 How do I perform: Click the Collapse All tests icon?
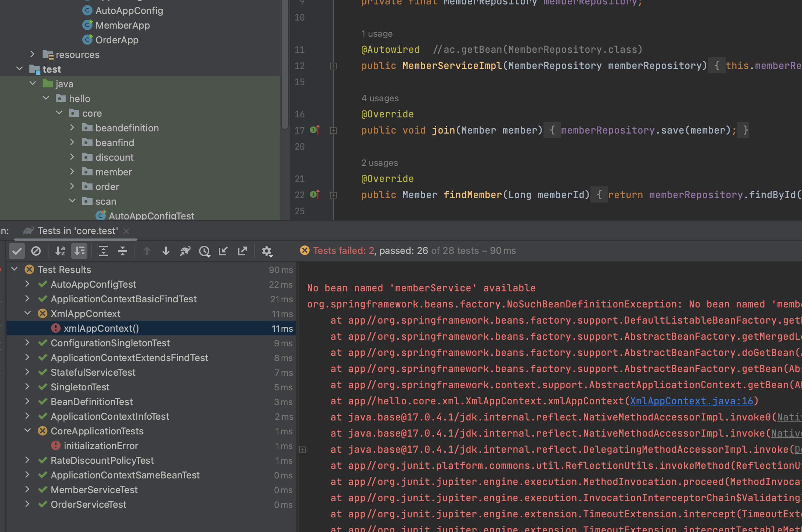[x=123, y=251]
